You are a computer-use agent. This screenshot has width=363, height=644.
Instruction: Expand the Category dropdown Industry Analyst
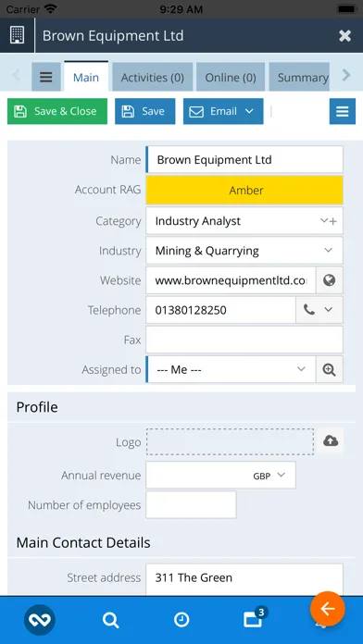(244, 221)
